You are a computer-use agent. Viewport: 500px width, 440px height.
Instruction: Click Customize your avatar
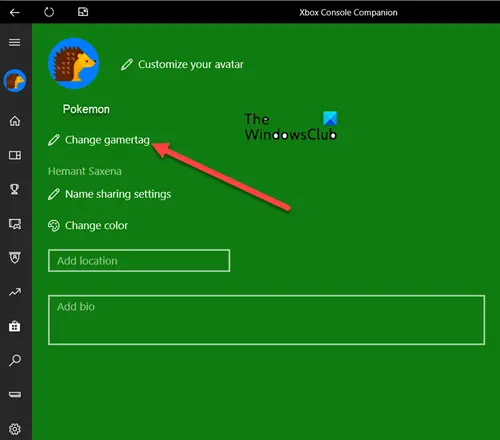(182, 64)
